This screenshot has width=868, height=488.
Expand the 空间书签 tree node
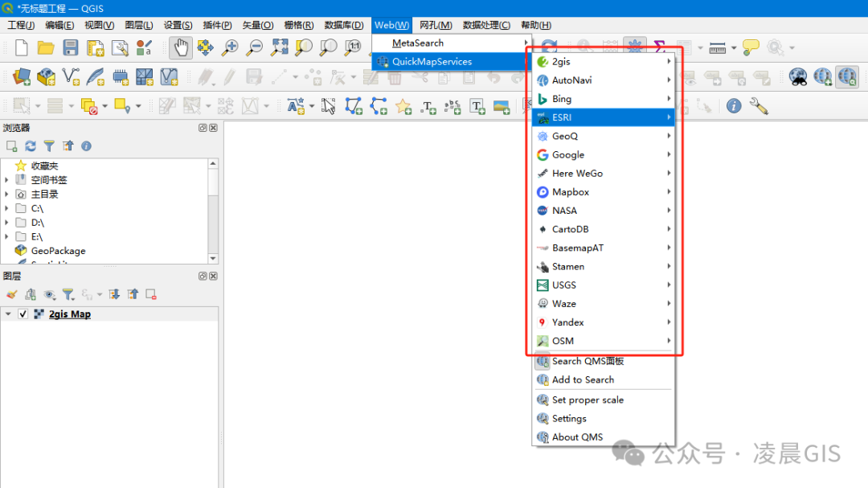point(6,180)
